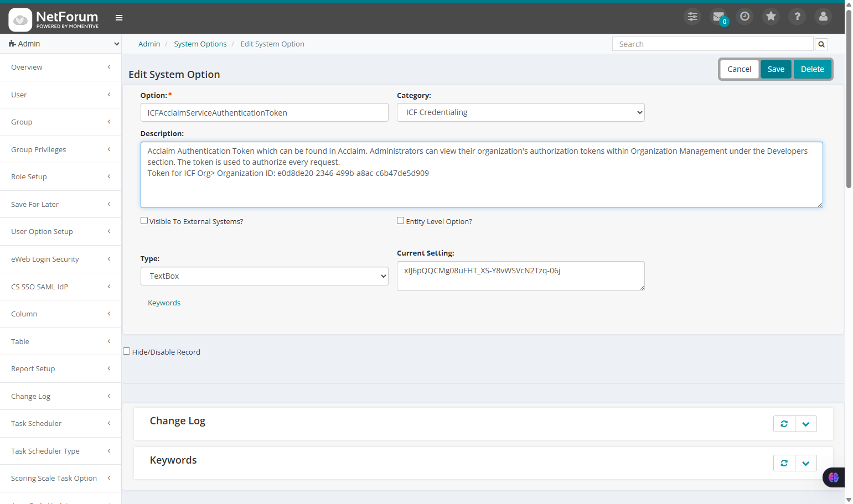853x504 pixels.
Task: Open the recent history clock icon
Action: (x=745, y=17)
